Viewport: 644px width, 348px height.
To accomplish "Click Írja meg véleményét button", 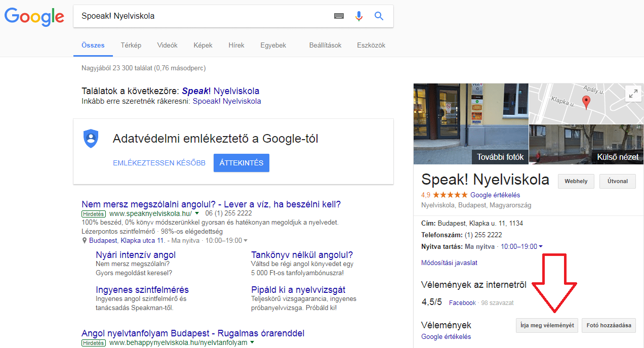I will coord(547,325).
